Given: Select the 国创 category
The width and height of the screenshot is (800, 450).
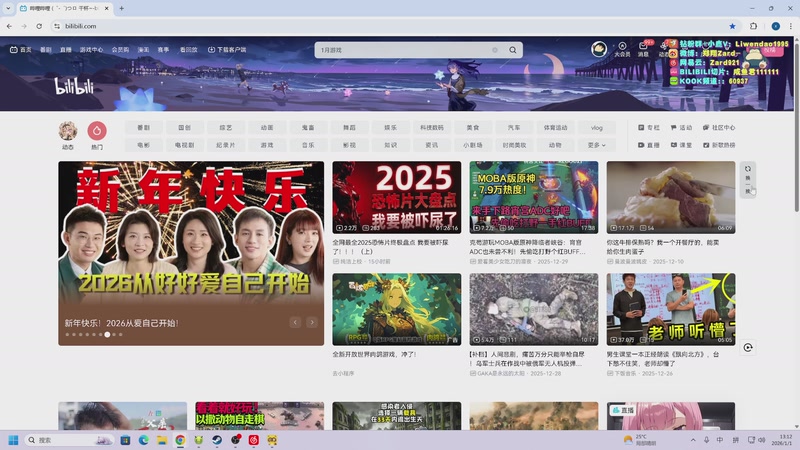Looking at the screenshot, I should [x=185, y=128].
